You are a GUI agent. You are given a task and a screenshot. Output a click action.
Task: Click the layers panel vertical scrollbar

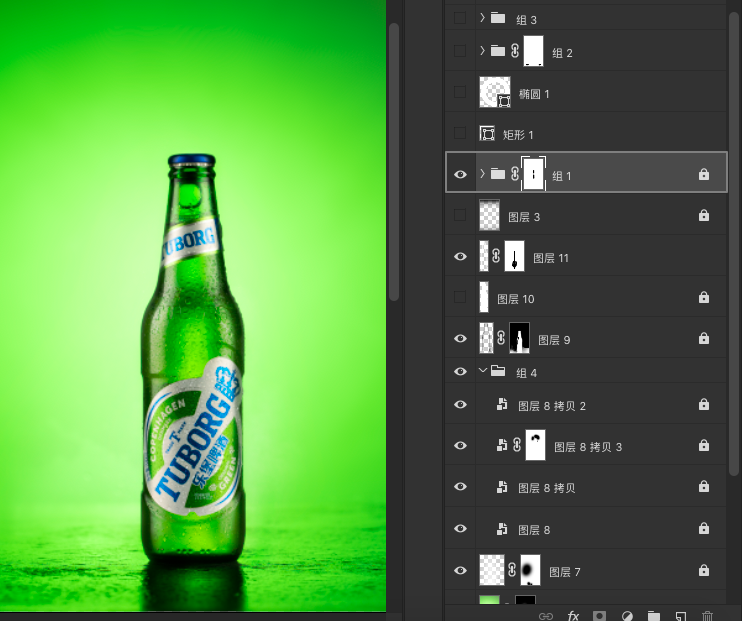(x=734, y=244)
